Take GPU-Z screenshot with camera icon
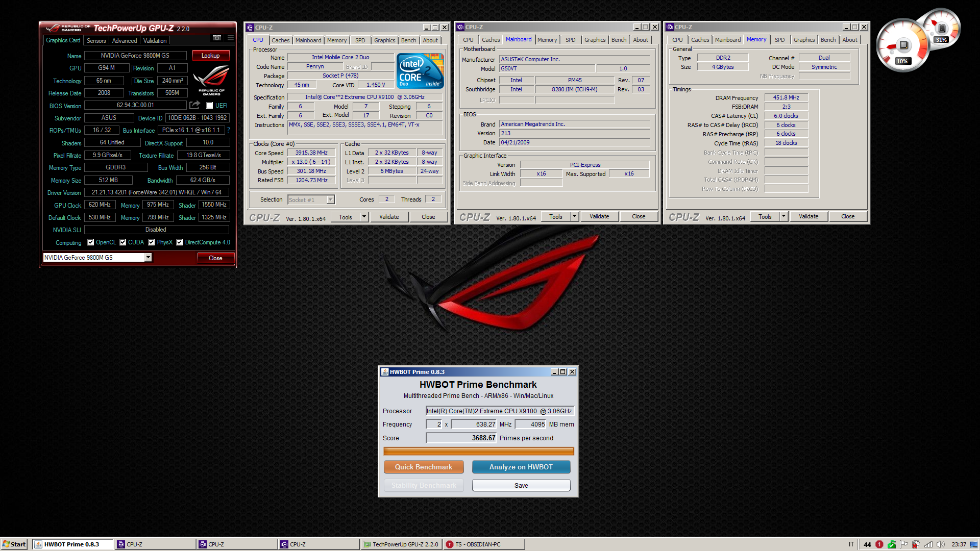The width and height of the screenshot is (980, 551). click(217, 38)
